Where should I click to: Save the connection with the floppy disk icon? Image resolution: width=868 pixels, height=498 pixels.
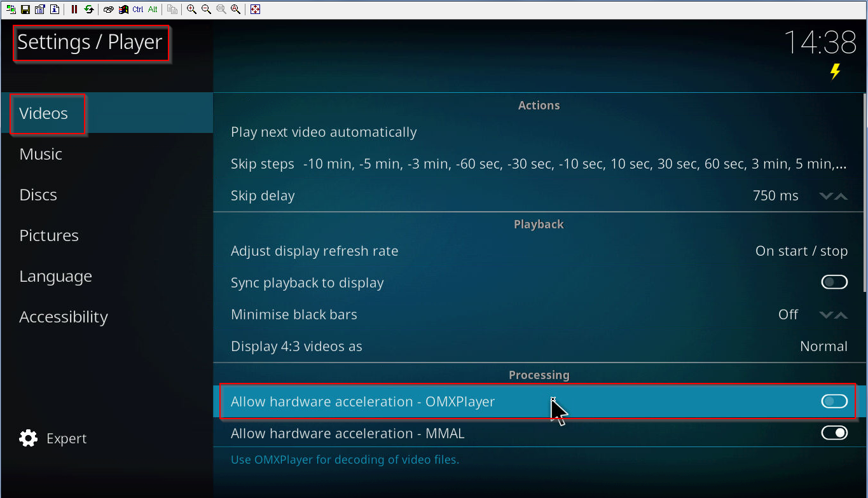[x=25, y=10]
